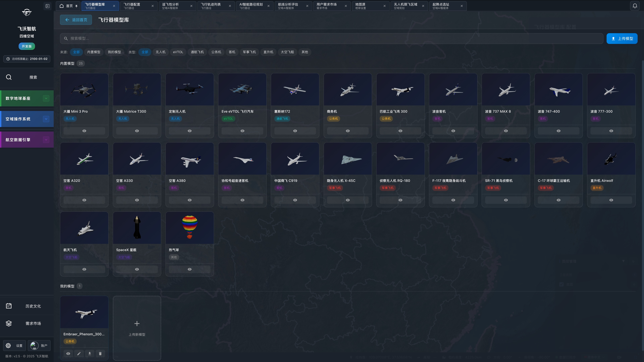Preview 热气球 model with eye button
644x362 pixels.
pos(190,269)
